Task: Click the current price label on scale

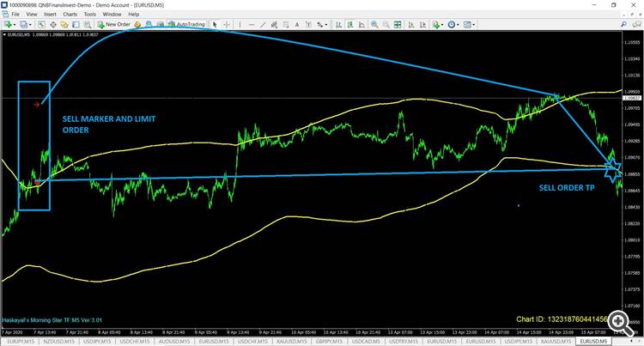Action: point(632,98)
